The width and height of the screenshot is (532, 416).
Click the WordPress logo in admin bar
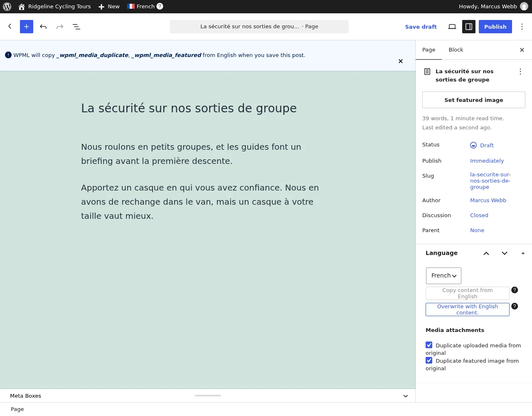pyautogui.click(x=7, y=7)
